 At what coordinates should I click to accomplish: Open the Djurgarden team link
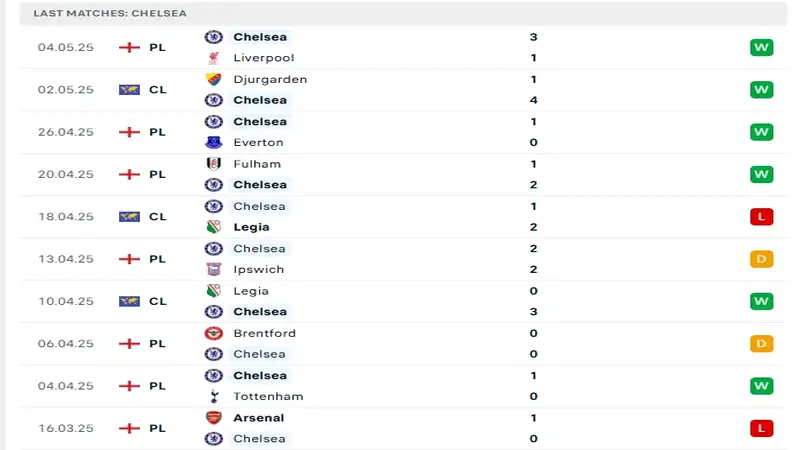pos(270,80)
